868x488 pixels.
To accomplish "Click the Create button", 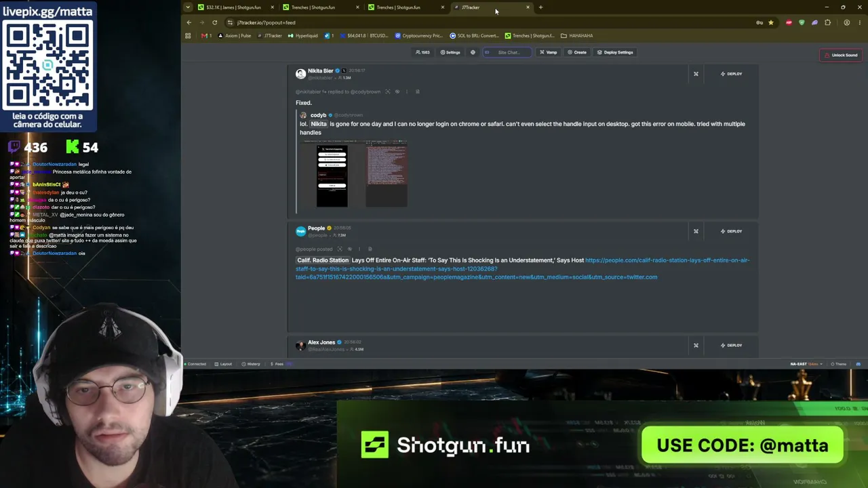I will coord(577,52).
